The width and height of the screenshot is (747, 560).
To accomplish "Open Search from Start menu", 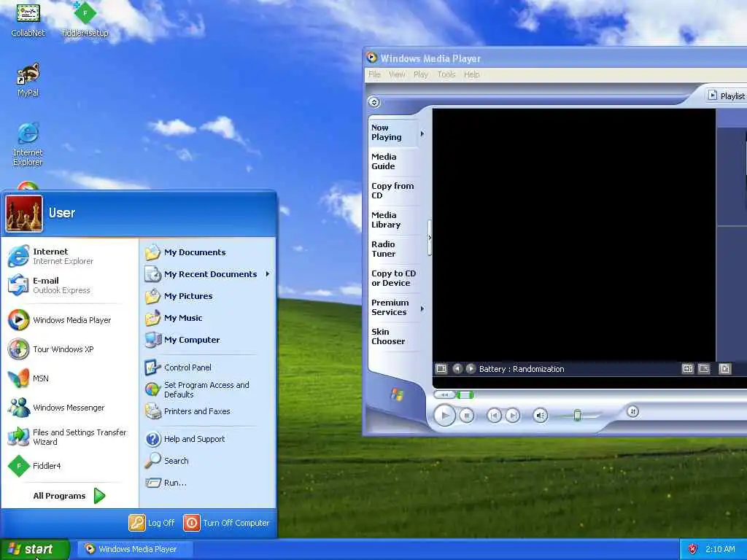I will pyautogui.click(x=207, y=461).
